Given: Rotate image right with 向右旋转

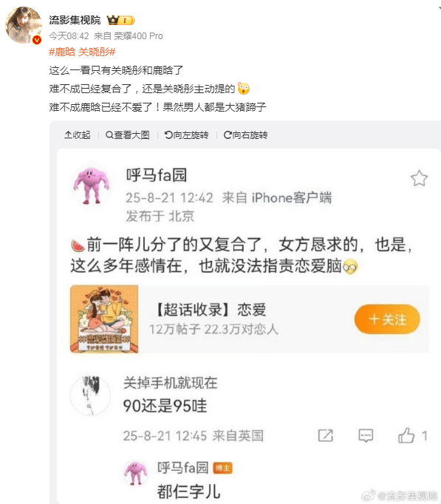Looking at the screenshot, I should pos(246,135).
